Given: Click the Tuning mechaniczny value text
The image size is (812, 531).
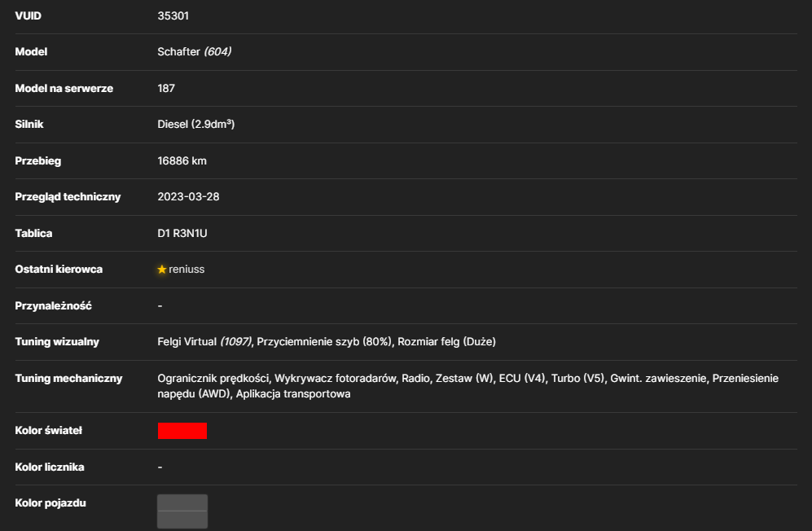Looking at the screenshot, I should coord(468,386).
